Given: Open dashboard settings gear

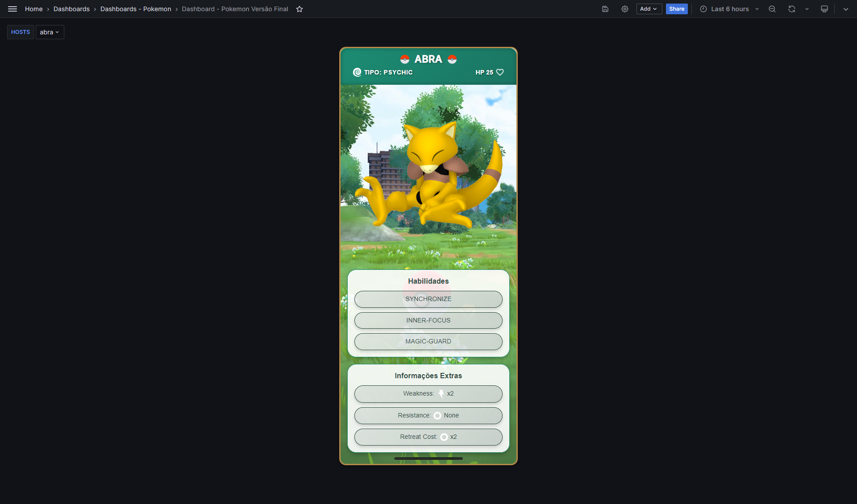Looking at the screenshot, I should point(625,9).
